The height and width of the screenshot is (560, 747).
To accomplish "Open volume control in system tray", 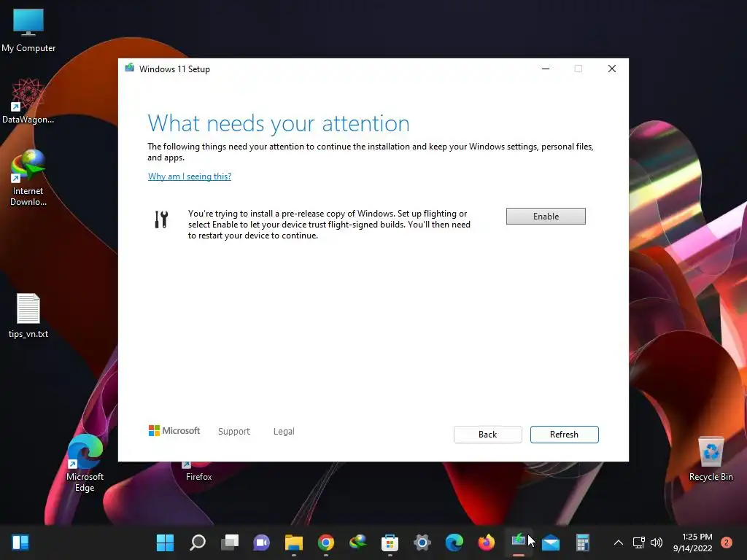I will 657,542.
